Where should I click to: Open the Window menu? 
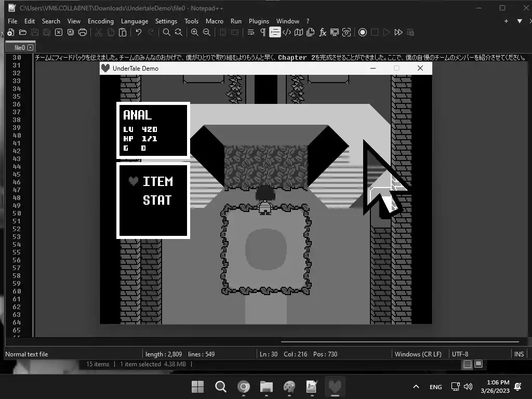coord(288,21)
